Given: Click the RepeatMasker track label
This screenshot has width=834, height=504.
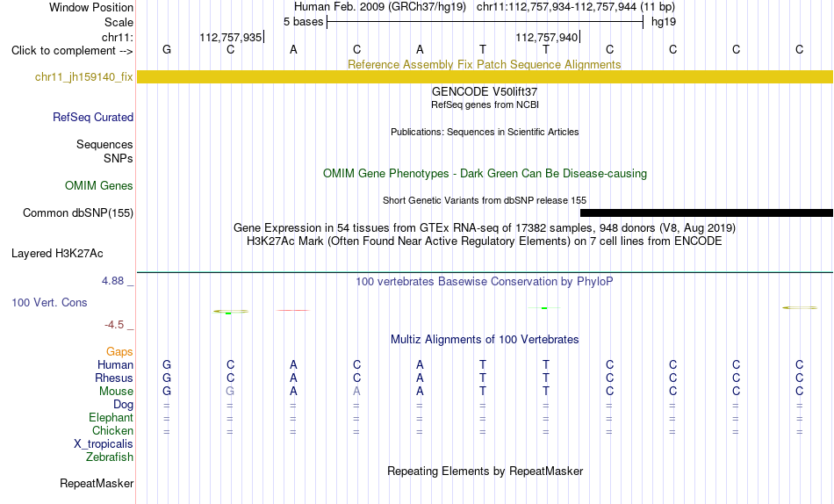Looking at the screenshot, I should tap(97, 483).
